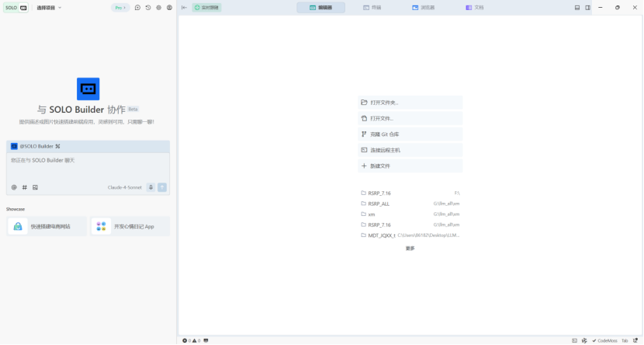Click the @SOLO Builder agent chip
Image resolution: width=644 pixels, height=345 pixels.
click(33, 146)
